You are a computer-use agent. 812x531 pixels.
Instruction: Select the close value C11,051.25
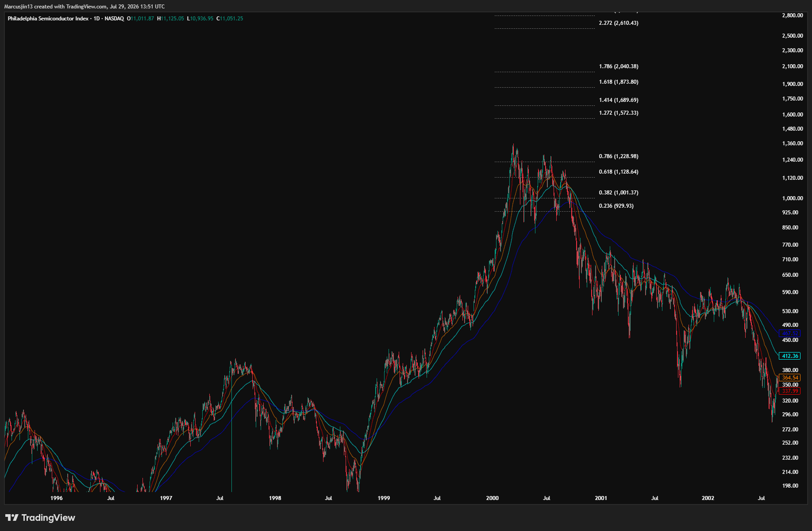[230, 19]
